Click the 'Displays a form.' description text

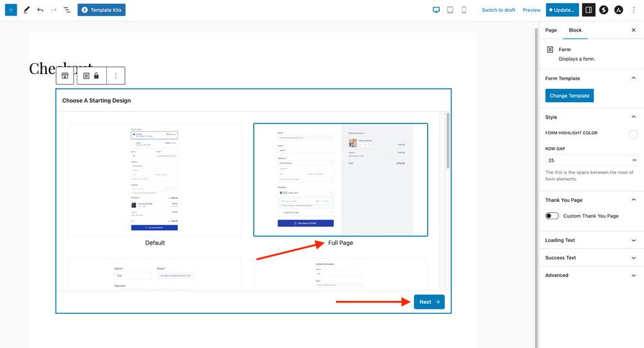click(x=576, y=59)
